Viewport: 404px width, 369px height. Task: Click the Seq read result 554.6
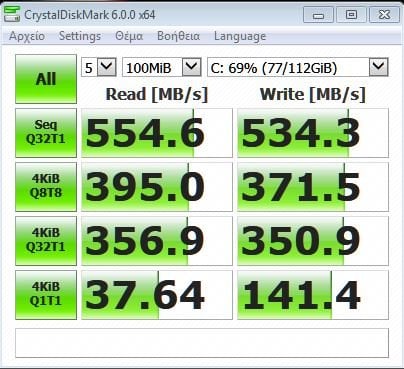click(157, 133)
